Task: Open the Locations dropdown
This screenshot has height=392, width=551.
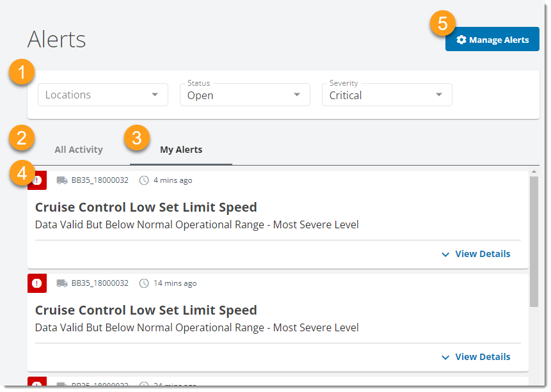Action: pyautogui.click(x=102, y=94)
